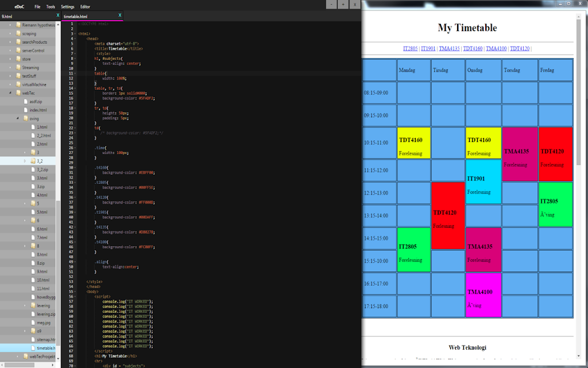Click the sitemap file icon
Viewport: 588px width, 368px height.
(x=33, y=339)
